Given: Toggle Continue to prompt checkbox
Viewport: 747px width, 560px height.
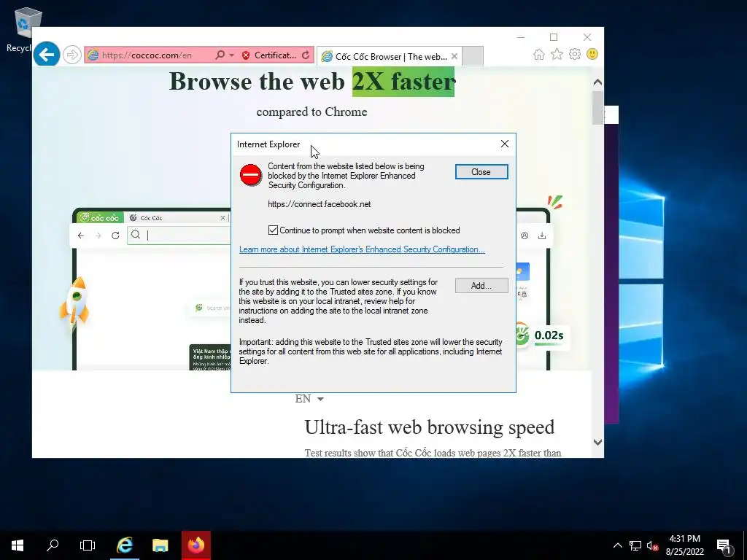Looking at the screenshot, I should tap(273, 230).
